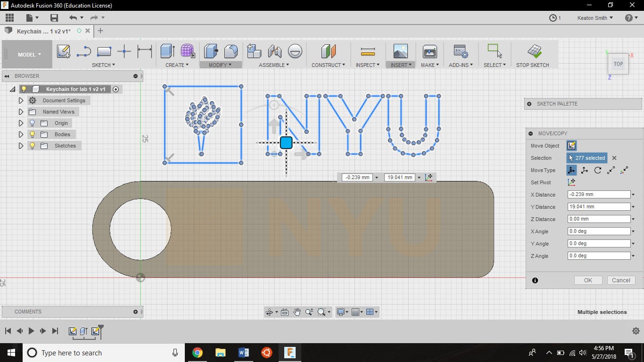Open the CREATE menu

click(177, 65)
